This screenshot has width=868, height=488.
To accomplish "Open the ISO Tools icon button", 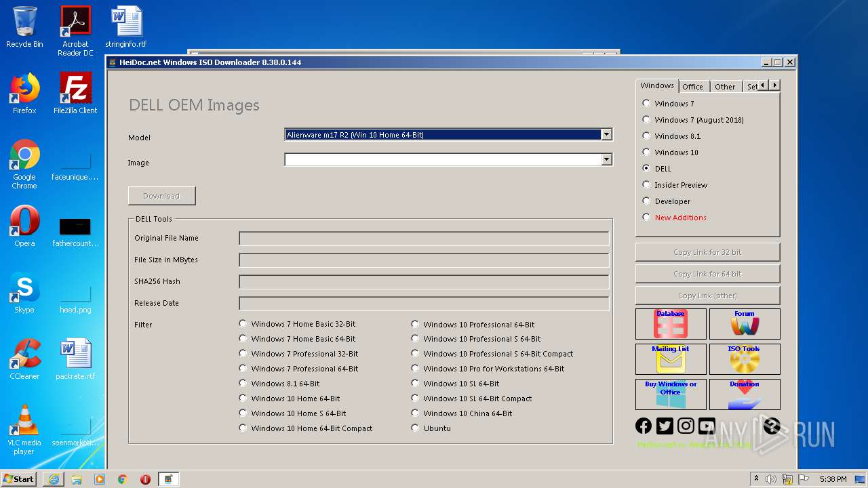I will click(x=745, y=359).
